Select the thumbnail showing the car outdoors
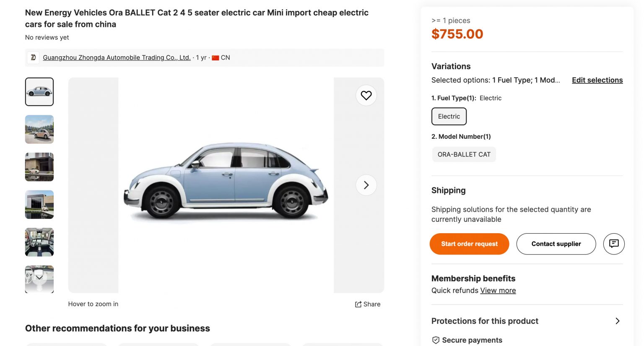The width and height of the screenshot is (644, 346). [x=39, y=129]
